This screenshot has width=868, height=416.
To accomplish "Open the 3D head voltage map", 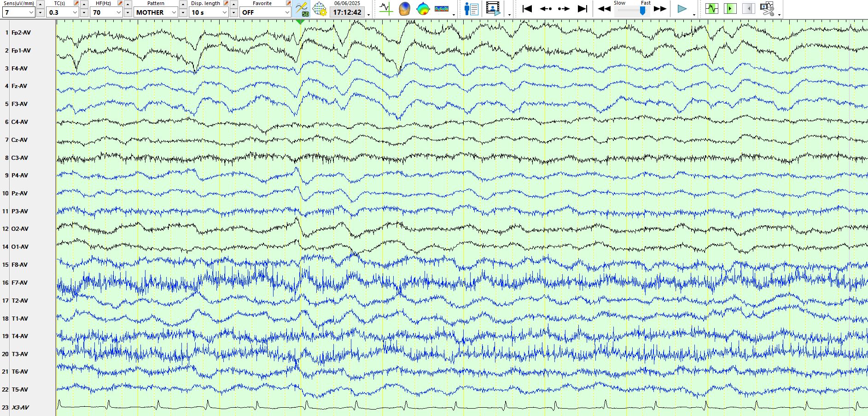I will [x=404, y=9].
